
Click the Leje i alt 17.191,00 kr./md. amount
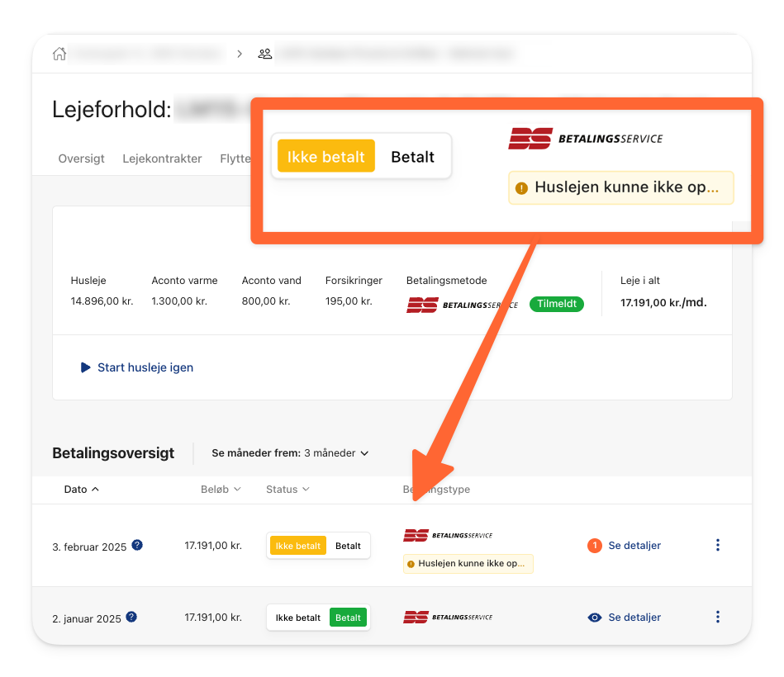pos(663,302)
